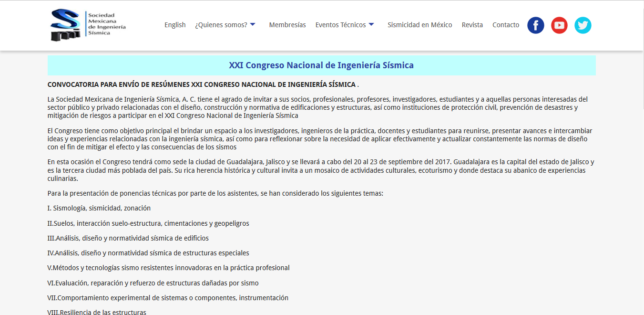Open the Facebook page icon

pyautogui.click(x=535, y=25)
